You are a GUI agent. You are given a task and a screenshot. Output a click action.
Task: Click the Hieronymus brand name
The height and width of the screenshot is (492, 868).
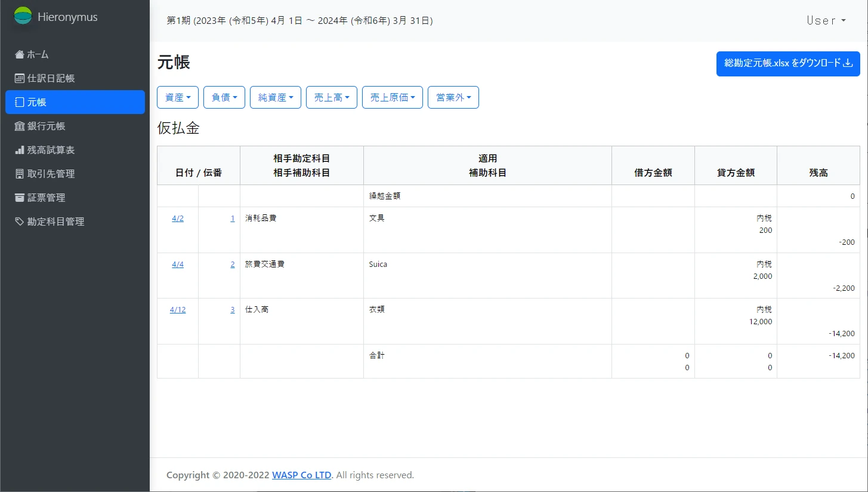click(67, 17)
